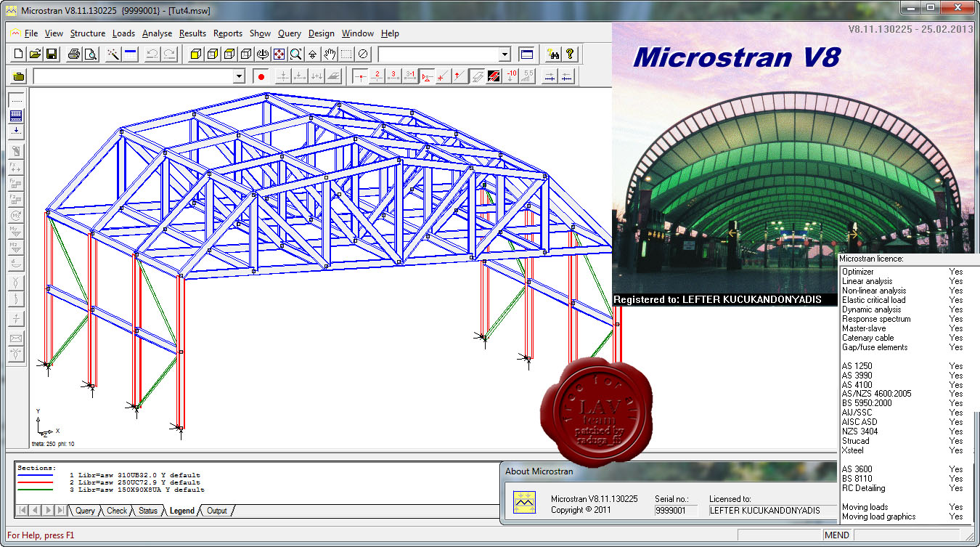Image resolution: width=980 pixels, height=547 pixels.
Task: Open the File menu
Action: [30, 33]
